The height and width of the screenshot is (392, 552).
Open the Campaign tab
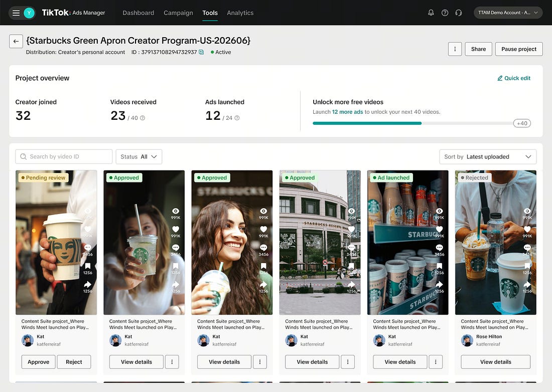178,13
